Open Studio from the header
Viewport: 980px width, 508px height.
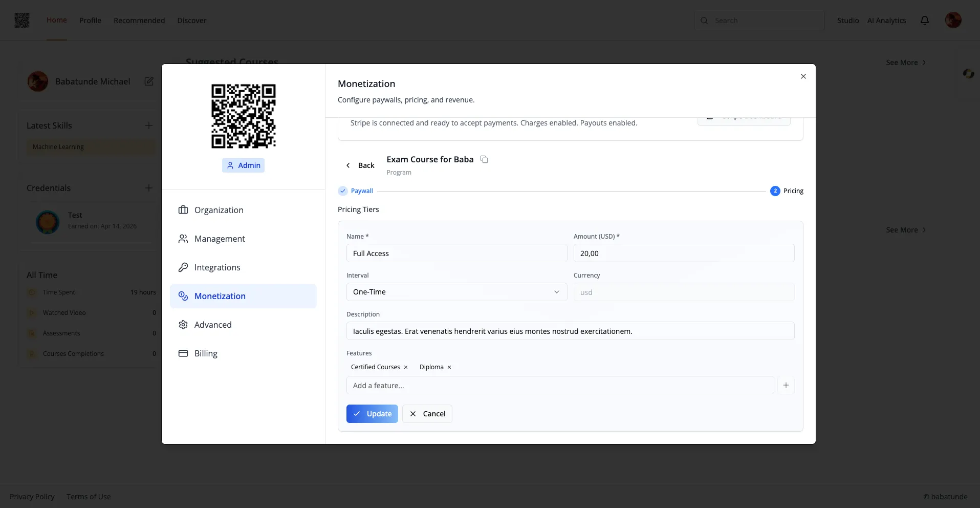[x=848, y=20]
